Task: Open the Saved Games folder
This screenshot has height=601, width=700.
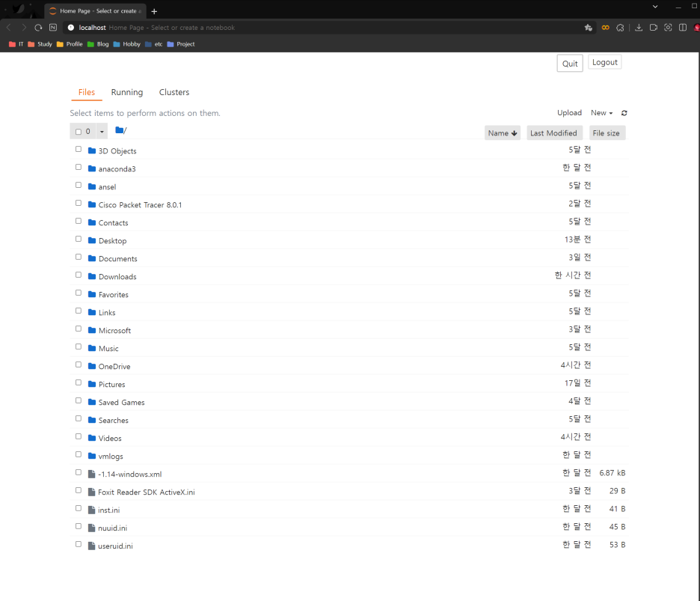Action: 121,403
